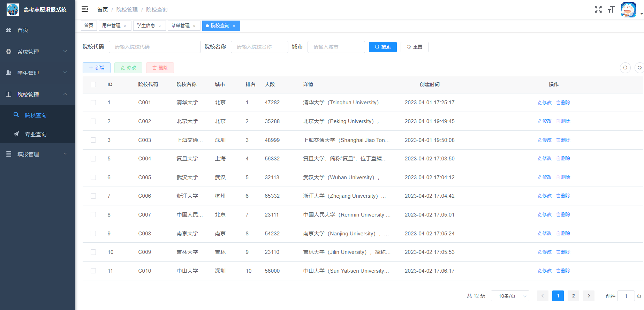Image resolution: width=644 pixels, height=310 pixels.
Task: Open 首页 in sidebar
Action: 37,30
